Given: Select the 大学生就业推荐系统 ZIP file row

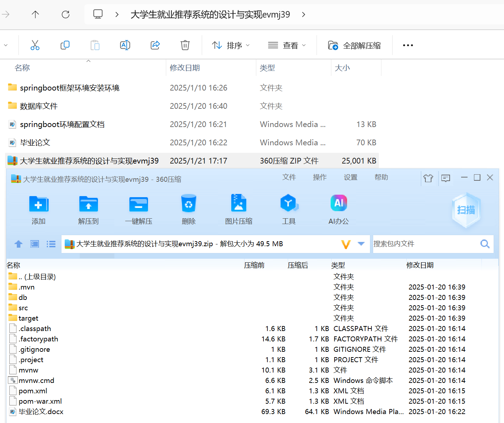Looking at the screenshot, I should pos(192,161).
